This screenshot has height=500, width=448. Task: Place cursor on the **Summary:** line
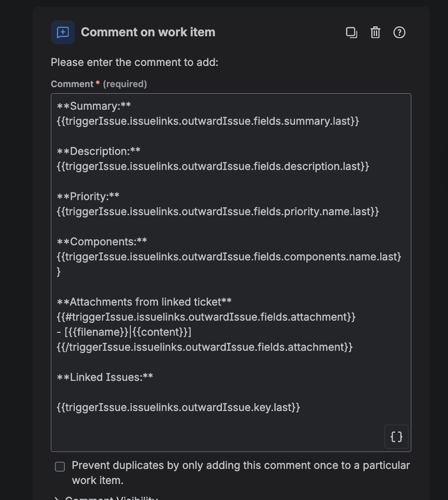[x=94, y=106]
